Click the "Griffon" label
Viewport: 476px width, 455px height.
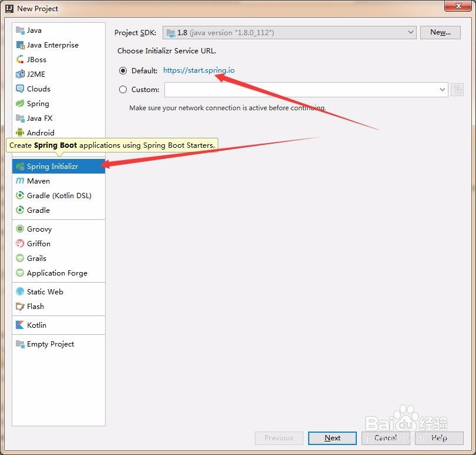pyautogui.click(x=39, y=243)
